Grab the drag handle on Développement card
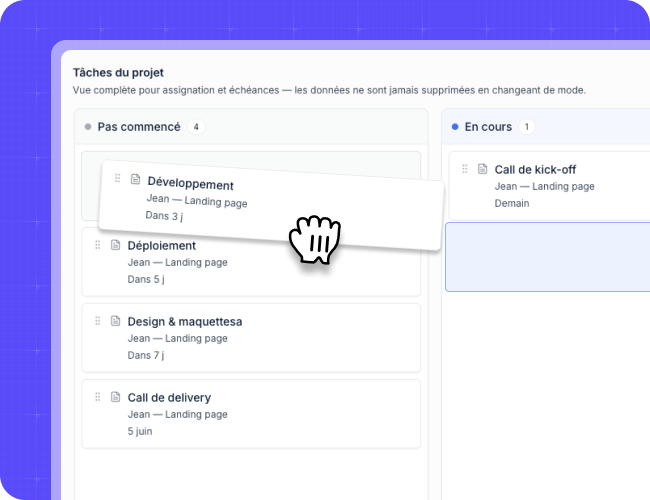The width and height of the screenshot is (650, 500). coord(118,178)
